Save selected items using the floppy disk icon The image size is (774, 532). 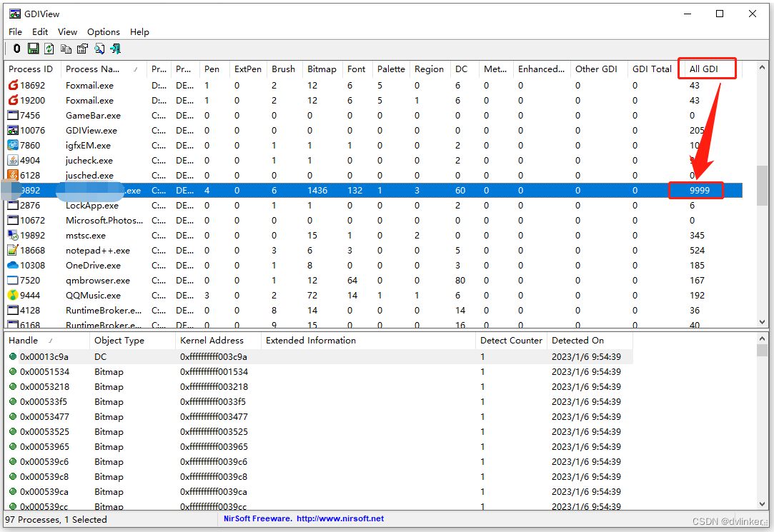click(x=33, y=49)
